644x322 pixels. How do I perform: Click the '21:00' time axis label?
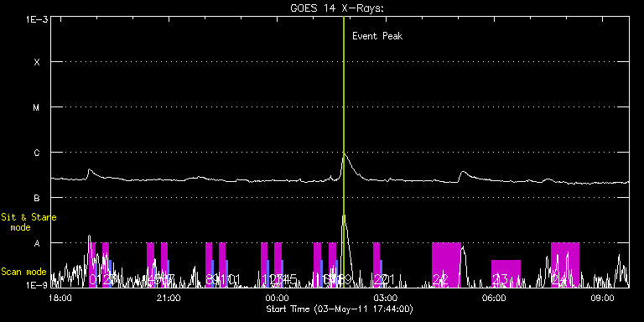click(x=169, y=298)
